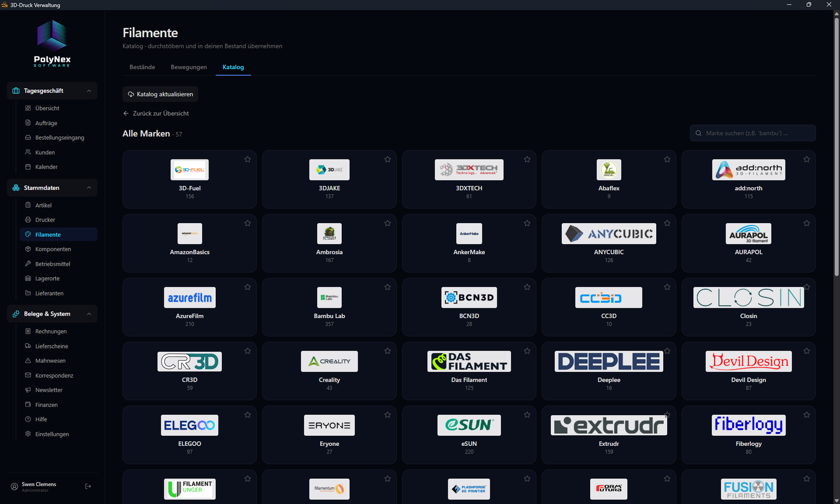This screenshot has height=504, width=840.
Task: Open the Fiberlogy brand card
Action: point(749,435)
